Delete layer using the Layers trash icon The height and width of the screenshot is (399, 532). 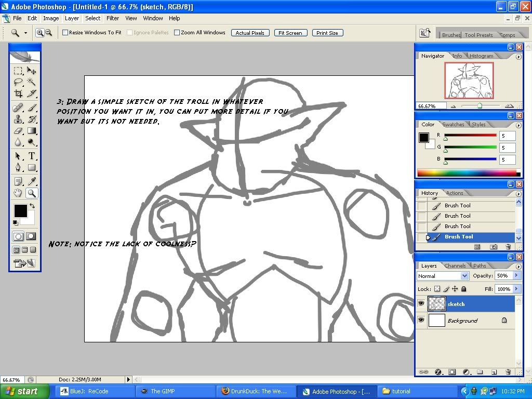(508, 372)
